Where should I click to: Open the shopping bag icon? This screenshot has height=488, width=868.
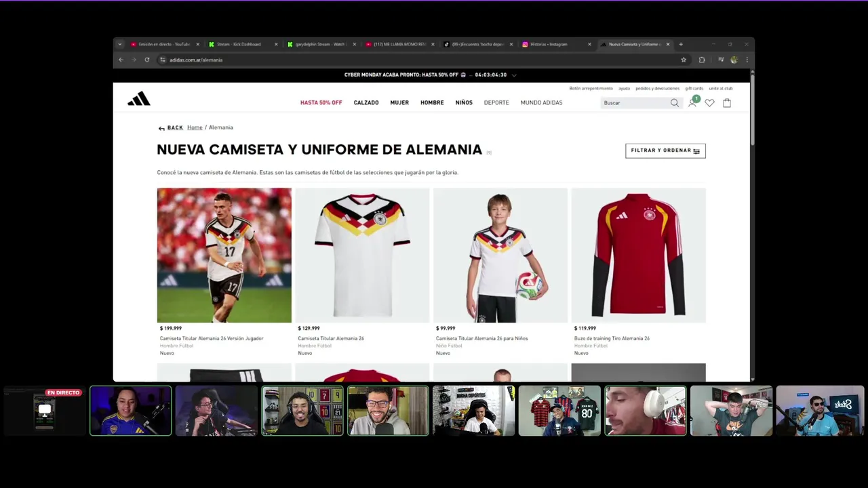coord(727,103)
